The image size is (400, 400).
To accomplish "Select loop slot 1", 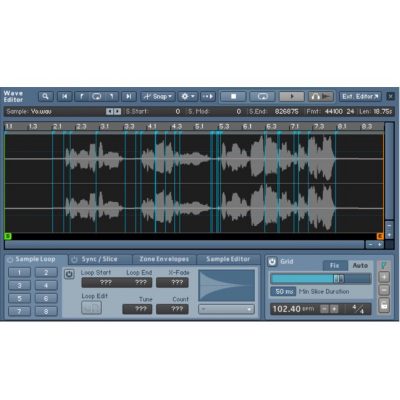I will [19, 273].
